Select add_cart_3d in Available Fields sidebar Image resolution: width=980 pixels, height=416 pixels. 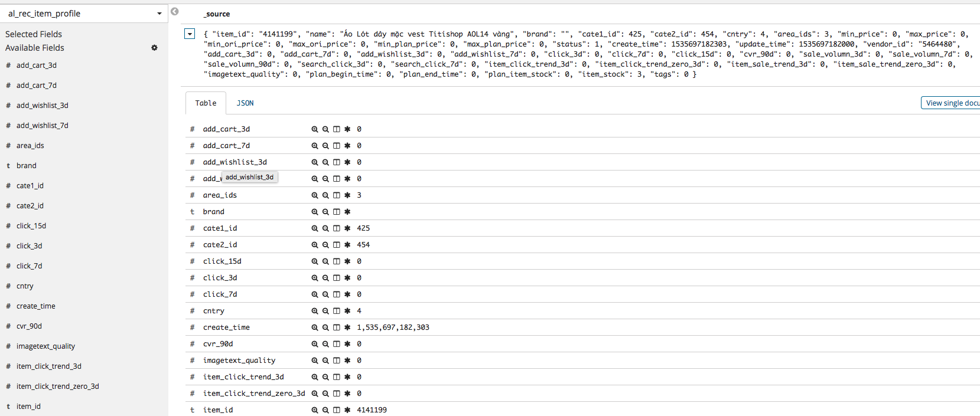point(37,65)
